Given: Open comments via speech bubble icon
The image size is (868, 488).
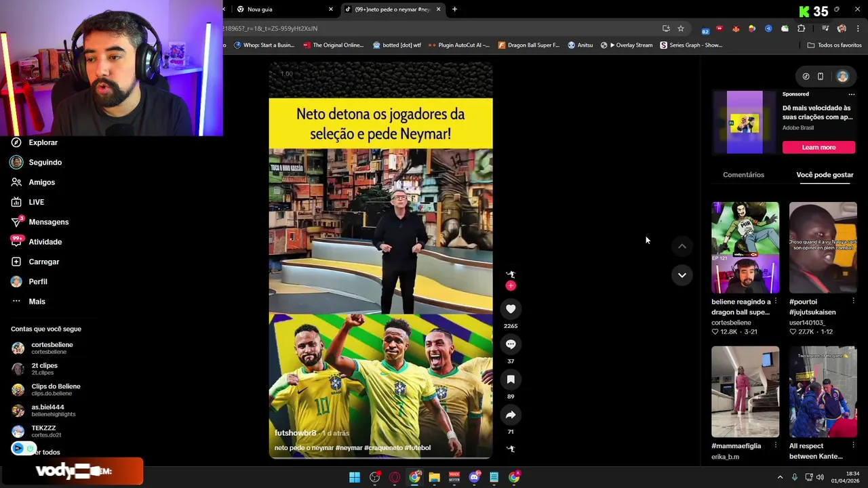Looking at the screenshot, I should [511, 344].
